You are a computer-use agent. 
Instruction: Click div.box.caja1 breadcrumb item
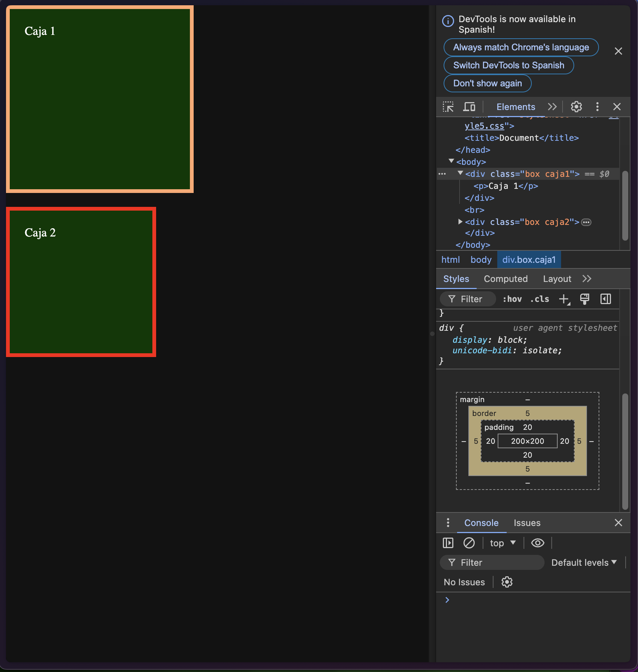tap(529, 260)
